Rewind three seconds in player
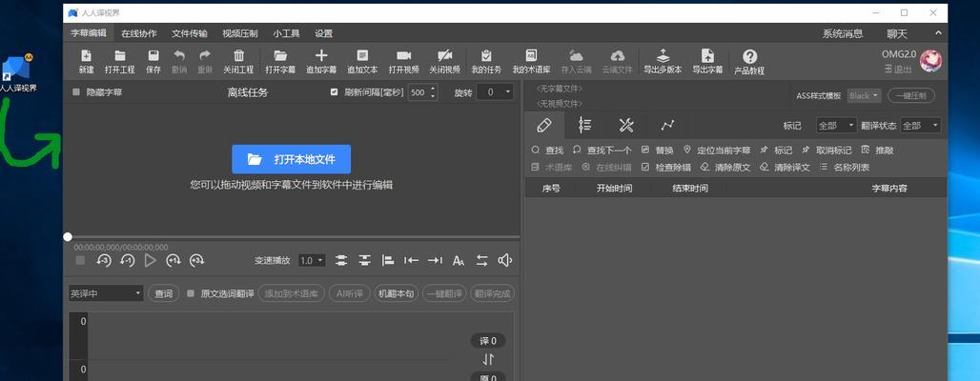Viewport: 980px width, 381px height. click(104, 260)
